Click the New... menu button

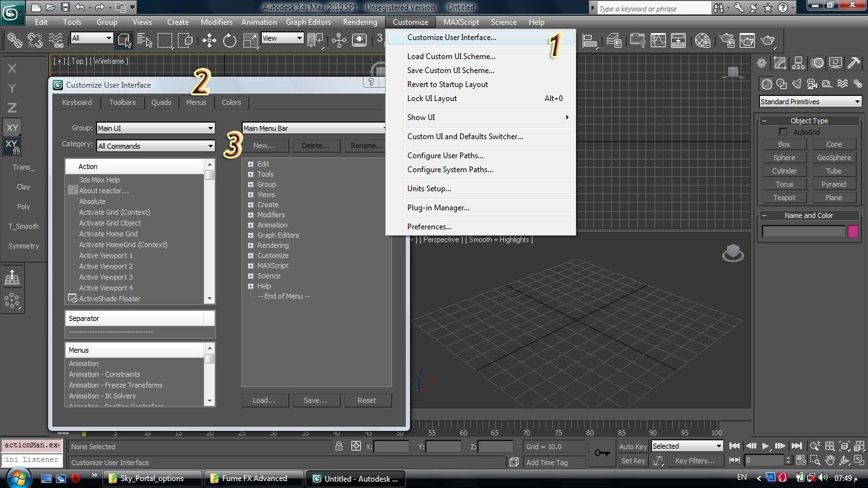click(264, 146)
